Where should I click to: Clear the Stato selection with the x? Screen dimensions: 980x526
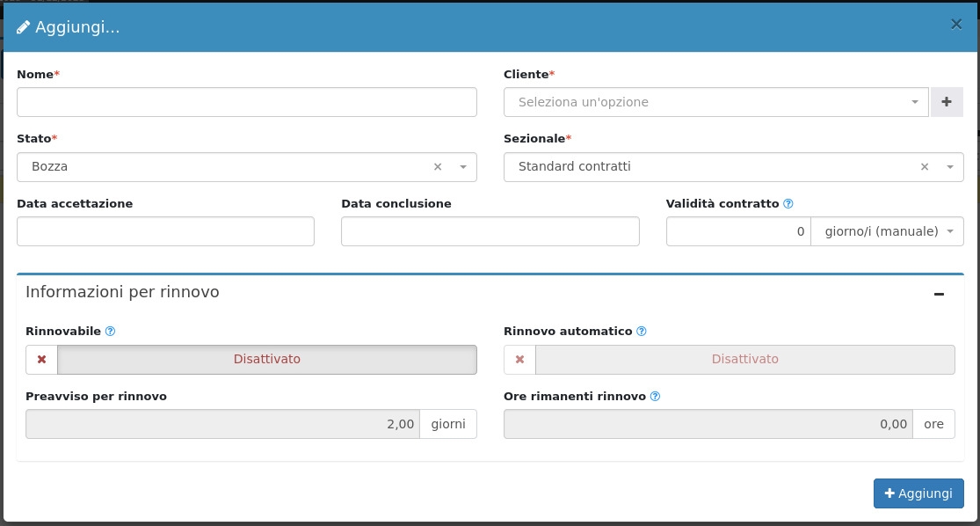click(x=438, y=167)
